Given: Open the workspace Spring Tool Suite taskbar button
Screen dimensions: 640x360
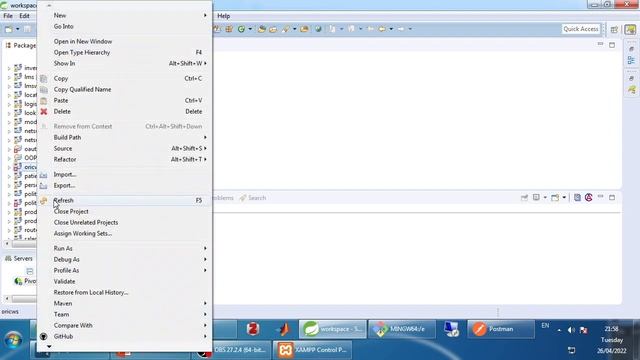Looking at the screenshot, I should [333, 329].
